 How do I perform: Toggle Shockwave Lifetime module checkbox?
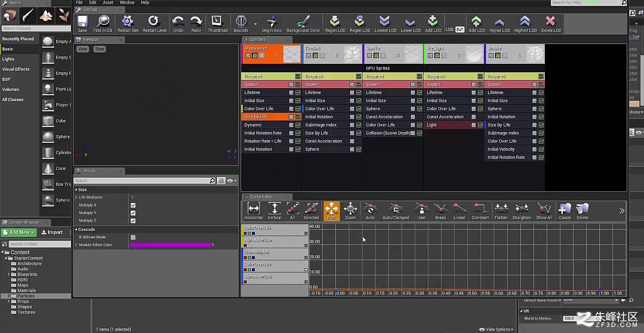[291, 93]
